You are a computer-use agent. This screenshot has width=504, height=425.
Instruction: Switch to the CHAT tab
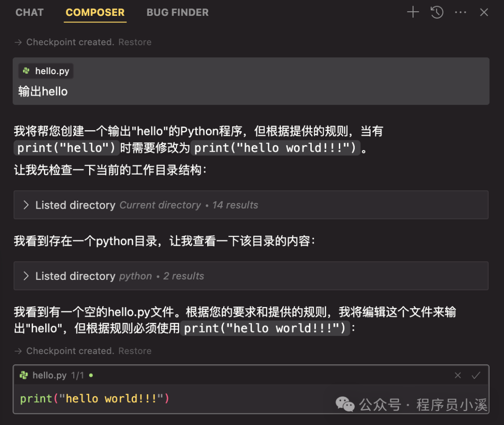pos(29,12)
